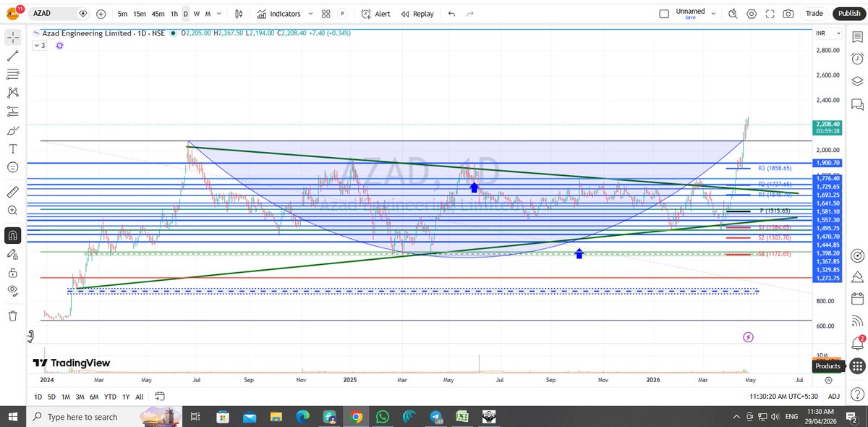868x427 pixels.
Task: Open the calendar panel in right sidebar
Action: click(x=856, y=299)
